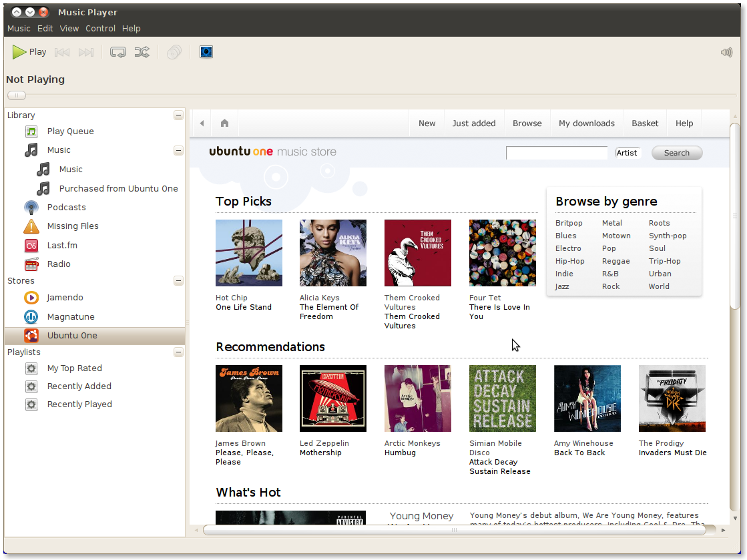Viewport: 747px width, 560px height.
Task: Collapse the Stores section
Action: pos(178,280)
